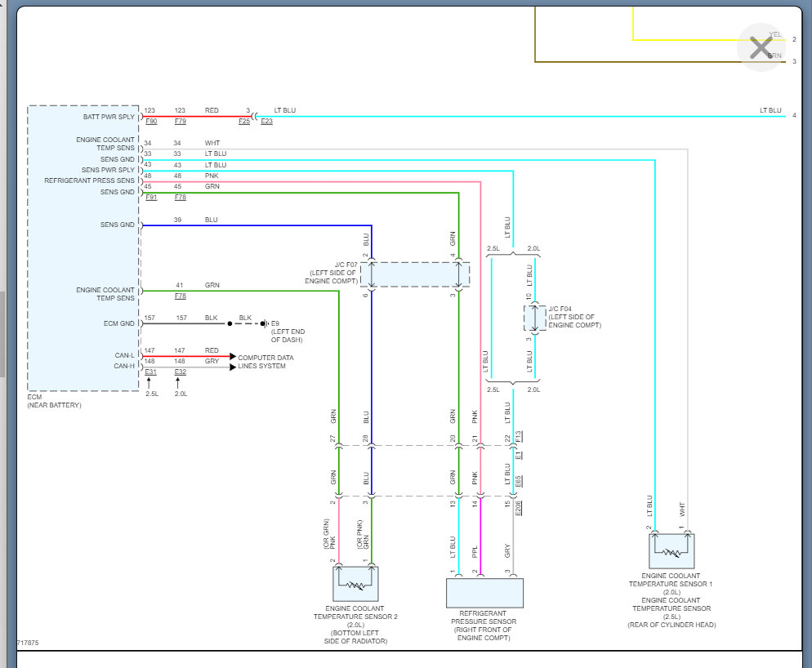Open the F90 connector reference

coord(151,121)
